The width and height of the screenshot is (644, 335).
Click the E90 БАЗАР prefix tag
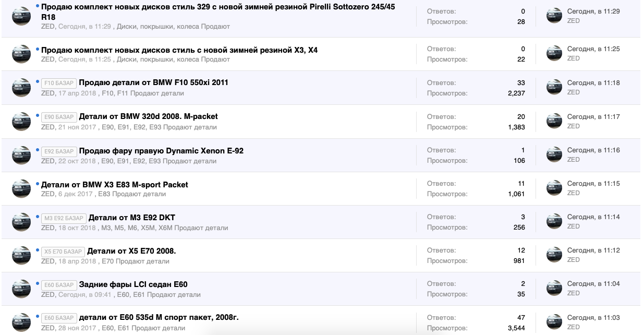59,117
